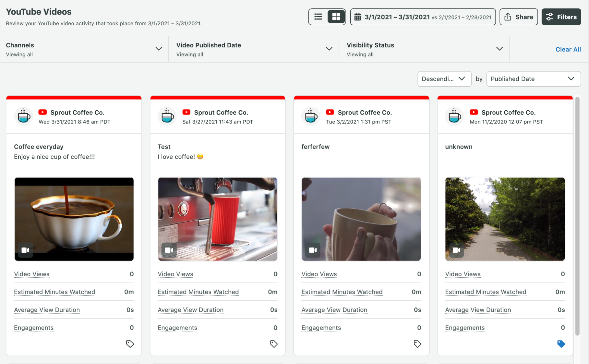Open the Descending sort order dropdown
The height and width of the screenshot is (364, 589).
(444, 79)
